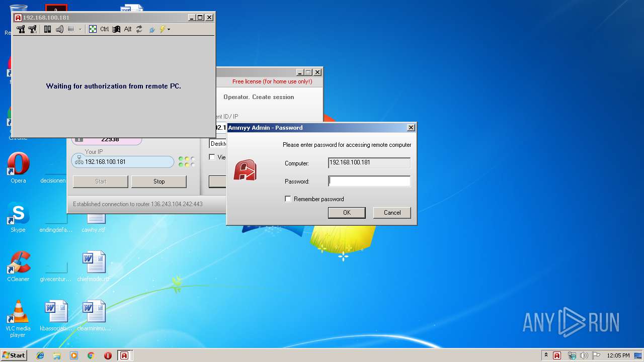Viewport: 644px width, 362px height.
Task: Show hidden system tray icons
Action: pos(546,355)
